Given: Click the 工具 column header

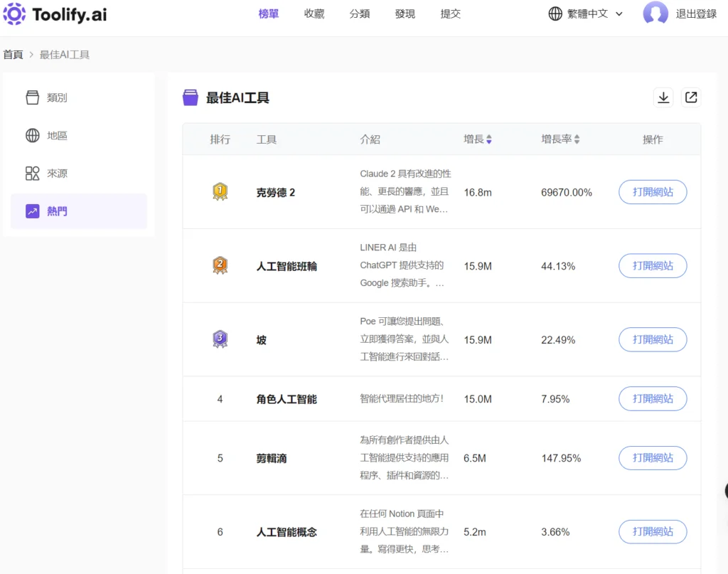Looking at the screenshot, I should coord(267,139).
